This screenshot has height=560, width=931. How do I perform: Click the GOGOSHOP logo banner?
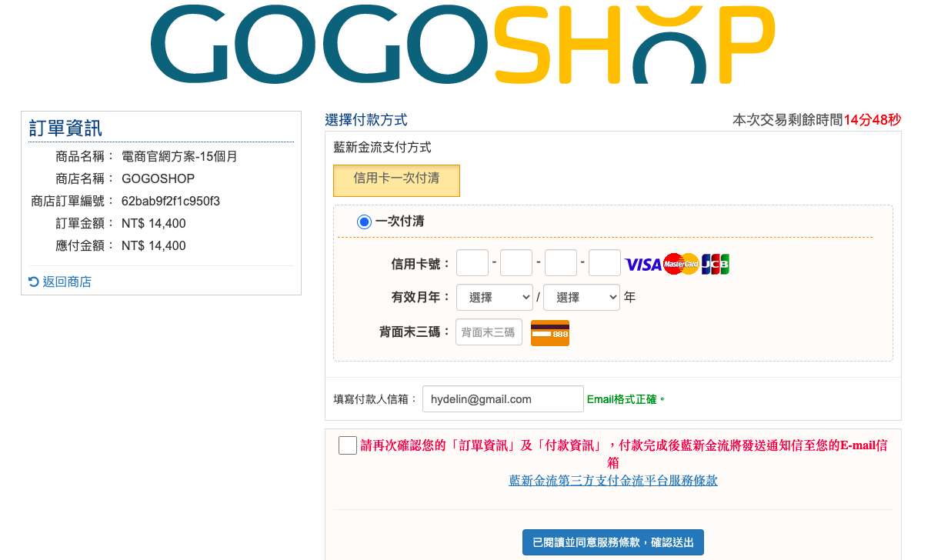[x=462, y=45]
